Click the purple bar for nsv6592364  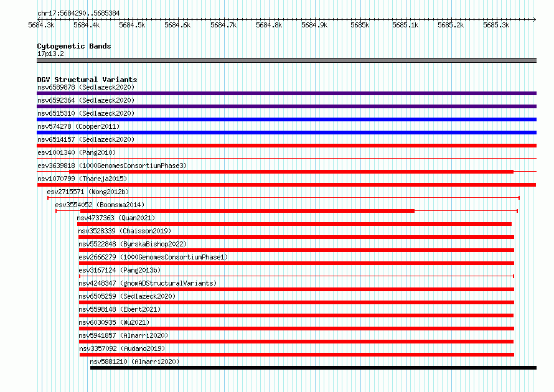coord(286,106)
